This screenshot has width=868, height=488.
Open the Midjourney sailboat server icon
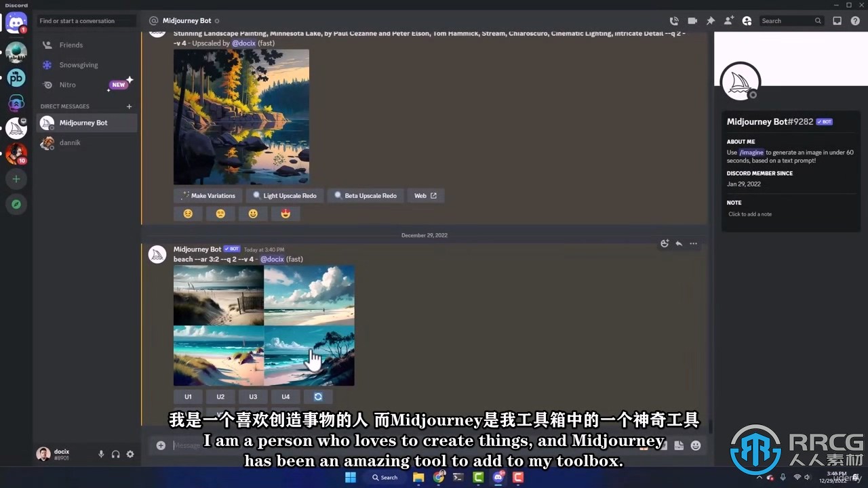click(x=16, y=128)
